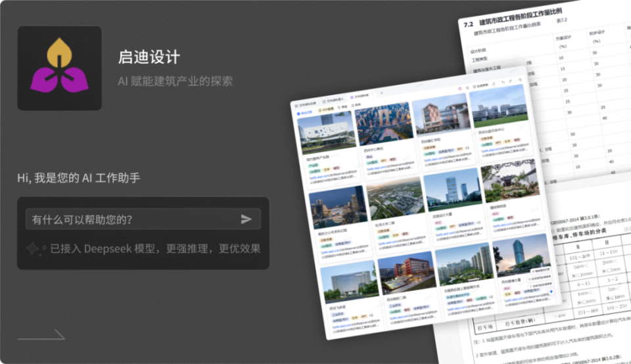Click the yellow highlighted chip in gallery filter row

(x=326, y=109)
